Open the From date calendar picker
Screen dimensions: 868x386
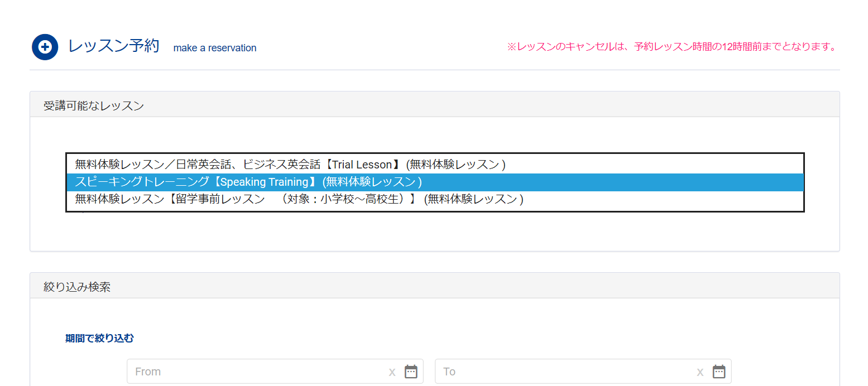[x=411, y=371]
